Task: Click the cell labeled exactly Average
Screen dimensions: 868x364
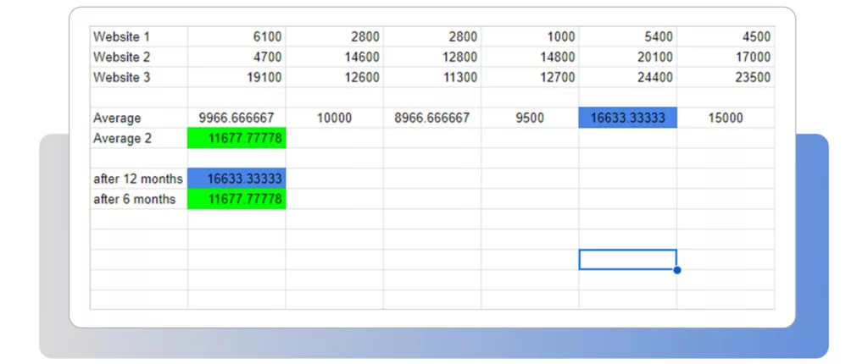Action: tap(138, 118)
